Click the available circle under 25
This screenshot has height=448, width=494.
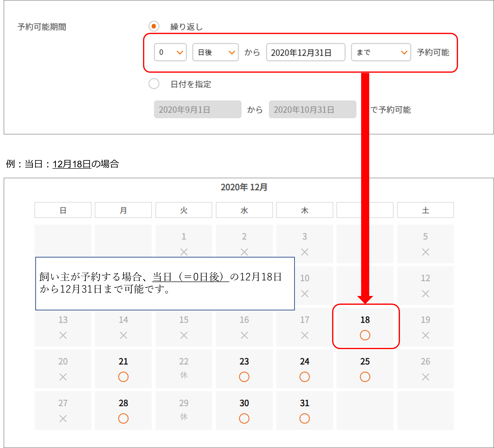pos(365,377)
